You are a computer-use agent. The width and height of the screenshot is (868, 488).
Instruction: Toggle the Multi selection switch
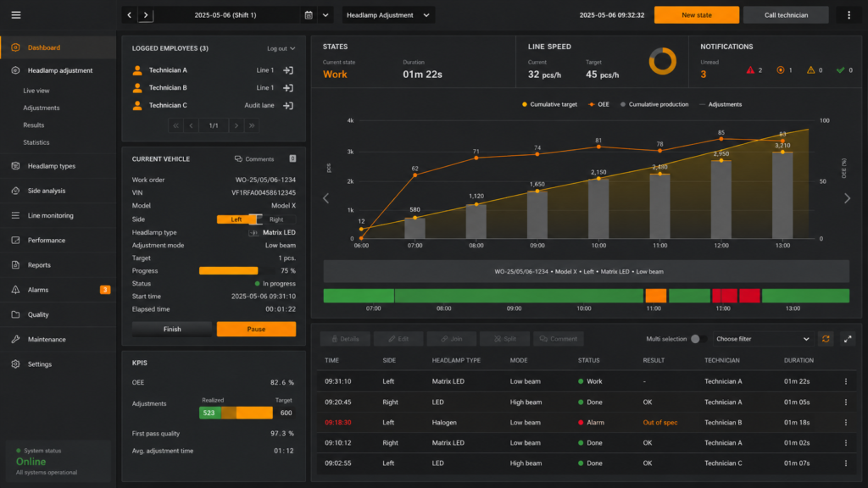coord(697,339)
